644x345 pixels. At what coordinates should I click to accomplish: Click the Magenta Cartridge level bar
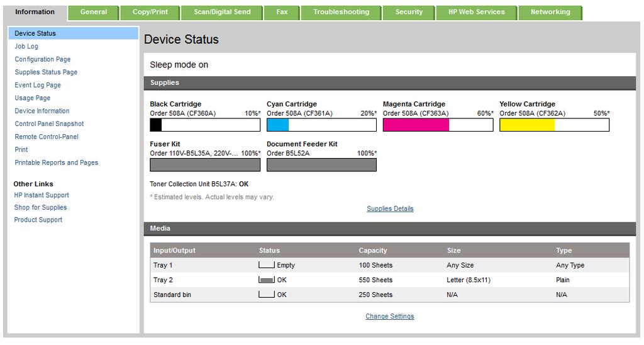[x=438, y=125]
